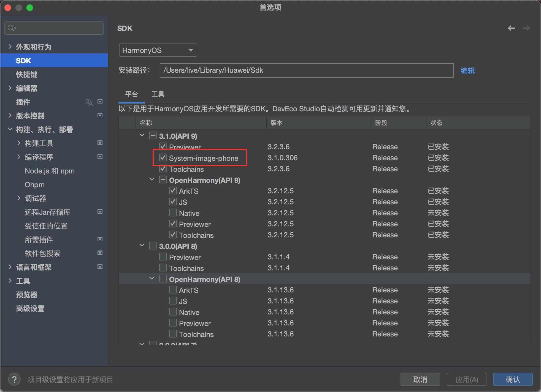This screenshot has height=392, width=541.
Task: Click the 版本 column header
Action: [319, 123]
